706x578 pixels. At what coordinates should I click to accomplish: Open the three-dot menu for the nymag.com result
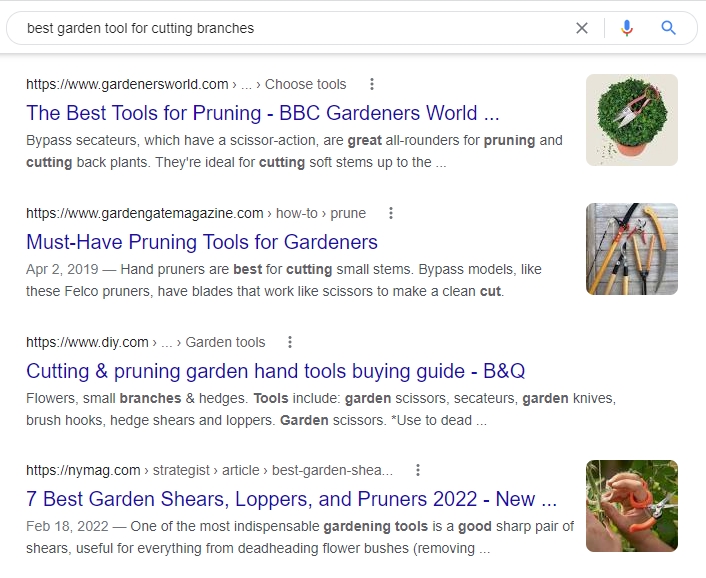coord(418,470)
